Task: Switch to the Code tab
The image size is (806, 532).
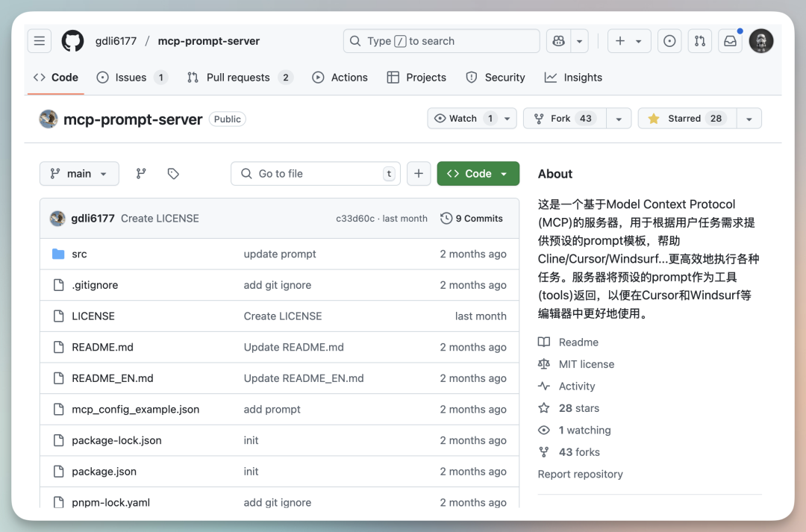Action: [55, 78]
